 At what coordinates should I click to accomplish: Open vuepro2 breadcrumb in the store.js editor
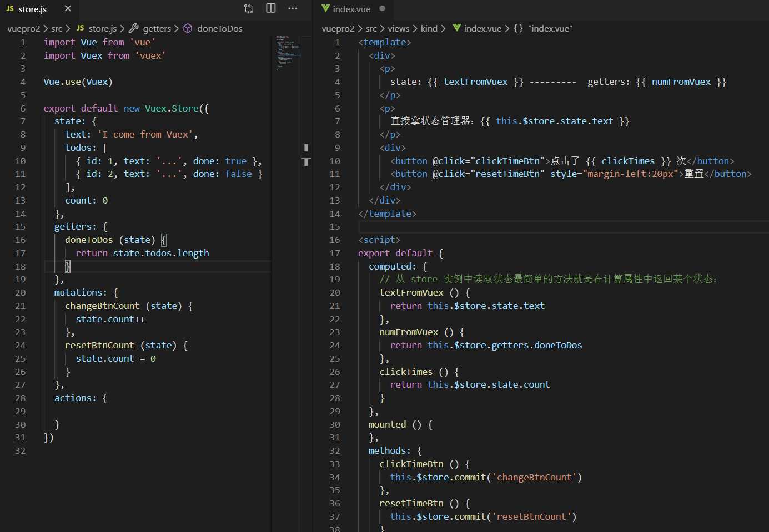24,28
